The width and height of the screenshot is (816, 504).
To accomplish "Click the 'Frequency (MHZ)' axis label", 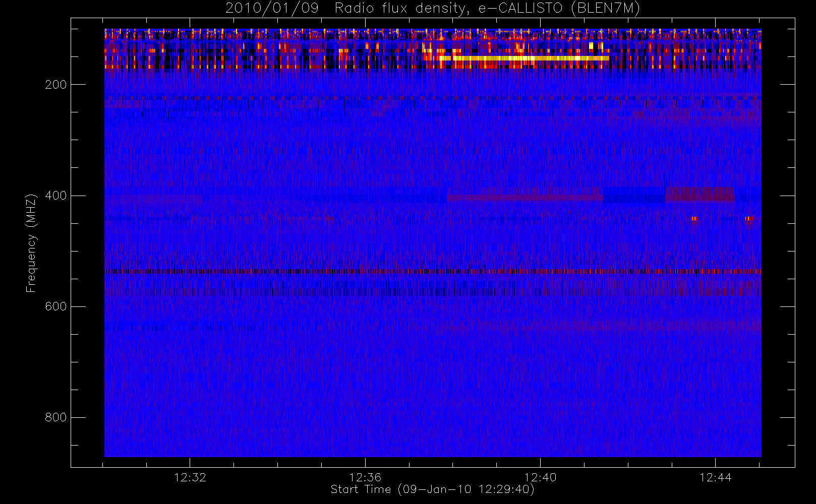I will pos(31,243).
